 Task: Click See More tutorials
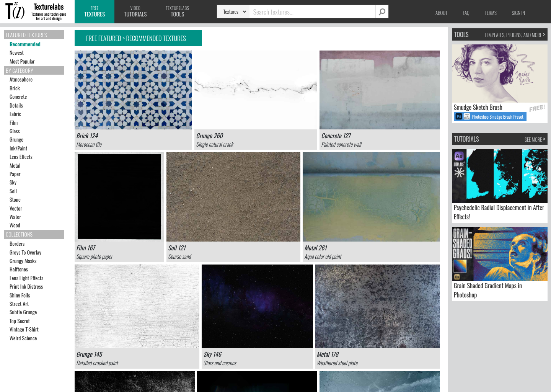point(535,139)
